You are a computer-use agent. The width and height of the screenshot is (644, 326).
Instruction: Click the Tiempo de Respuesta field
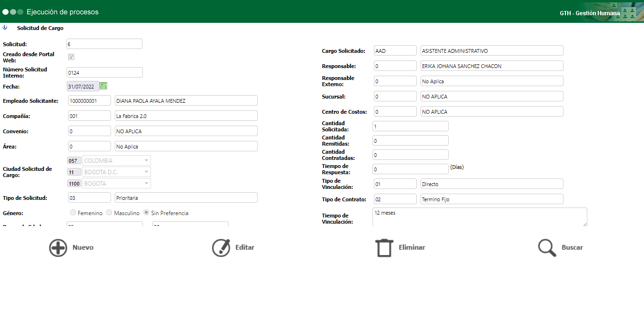[411, 169]
